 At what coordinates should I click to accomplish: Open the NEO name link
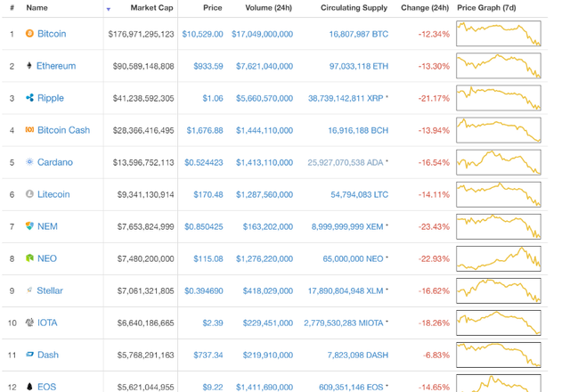click(x=47, y=258)
